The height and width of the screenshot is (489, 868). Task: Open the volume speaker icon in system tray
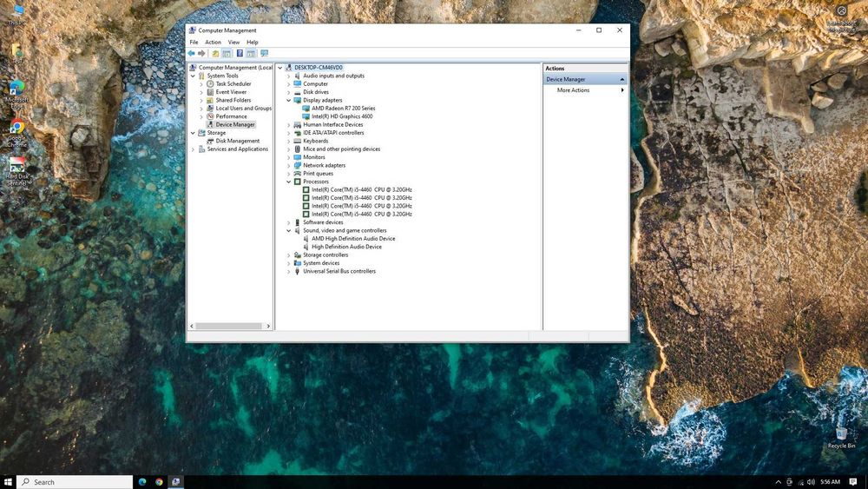pos(811,482)
